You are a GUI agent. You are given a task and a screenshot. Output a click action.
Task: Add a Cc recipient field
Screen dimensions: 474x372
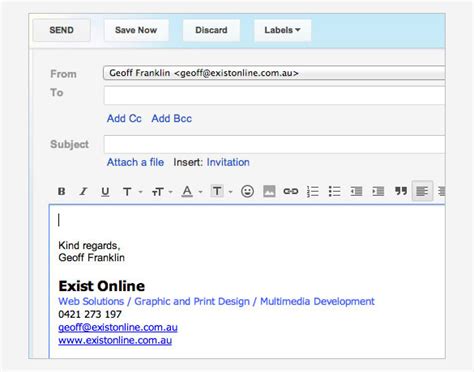point(124,119)
